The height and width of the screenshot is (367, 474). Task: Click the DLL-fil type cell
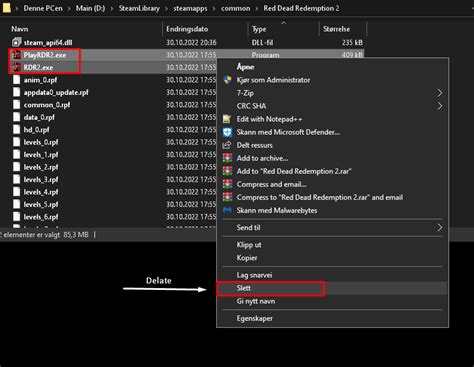coord(263,43)
